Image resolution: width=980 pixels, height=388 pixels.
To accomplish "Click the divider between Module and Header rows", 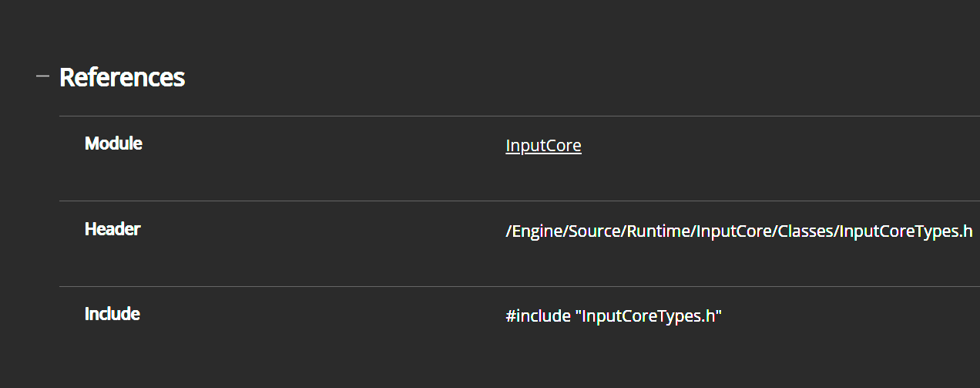I will click(462, 201).
